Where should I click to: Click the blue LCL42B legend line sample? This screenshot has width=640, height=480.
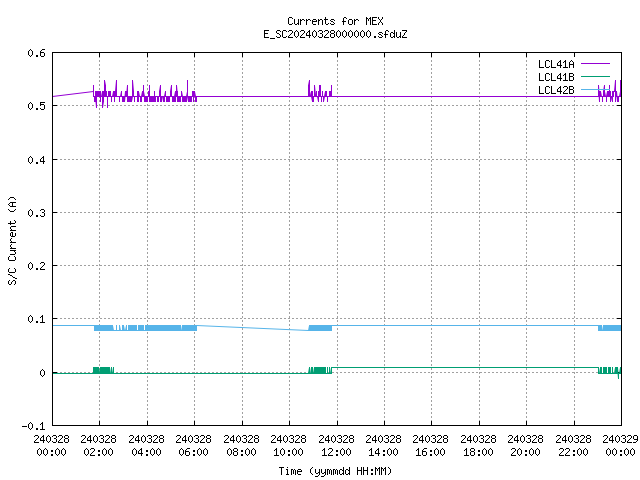click(x=595, y=90)
